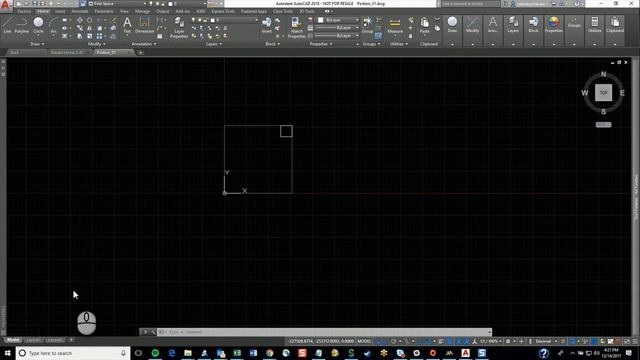The width and height of the screenshot is (640, 360).
Task: Expand the Draw panel flyout
Action: [37, 44]
